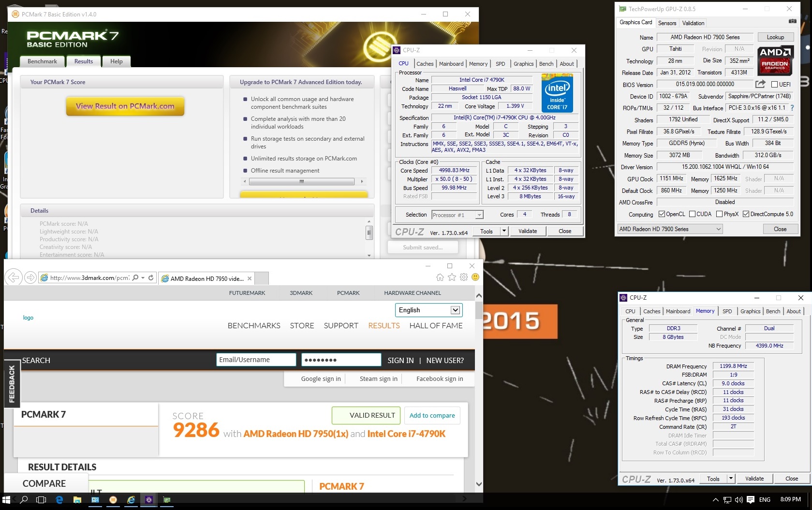Switch to the Sensors tab in GPU-Z
Image resolution: width=812 pixels, height=510 pixels.
click(667, 23)
